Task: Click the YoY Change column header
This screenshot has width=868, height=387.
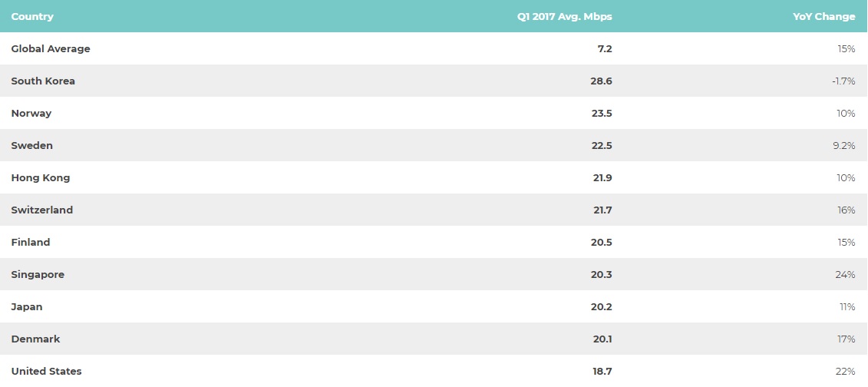Action: tap(823, 17)
